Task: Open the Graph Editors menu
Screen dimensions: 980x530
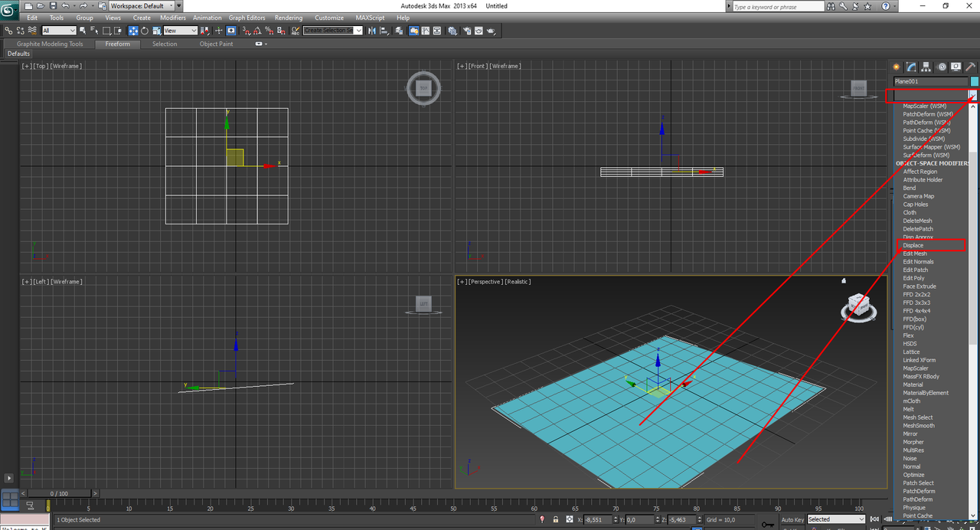Action: pos(247,18)
